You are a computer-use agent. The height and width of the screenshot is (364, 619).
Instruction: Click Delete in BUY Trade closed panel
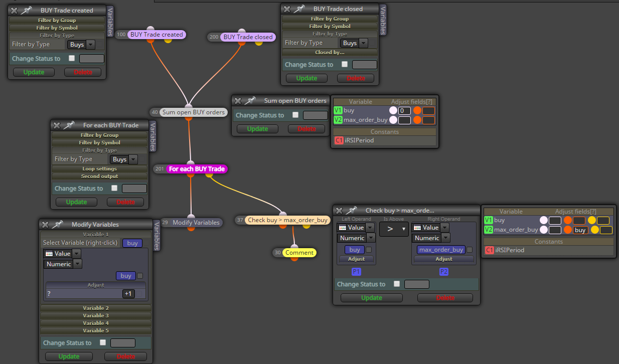click(x=356, y=78)
